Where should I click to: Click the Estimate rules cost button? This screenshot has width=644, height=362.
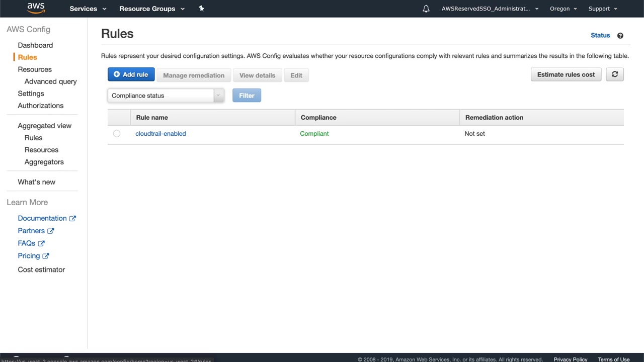tap(566, 74)
